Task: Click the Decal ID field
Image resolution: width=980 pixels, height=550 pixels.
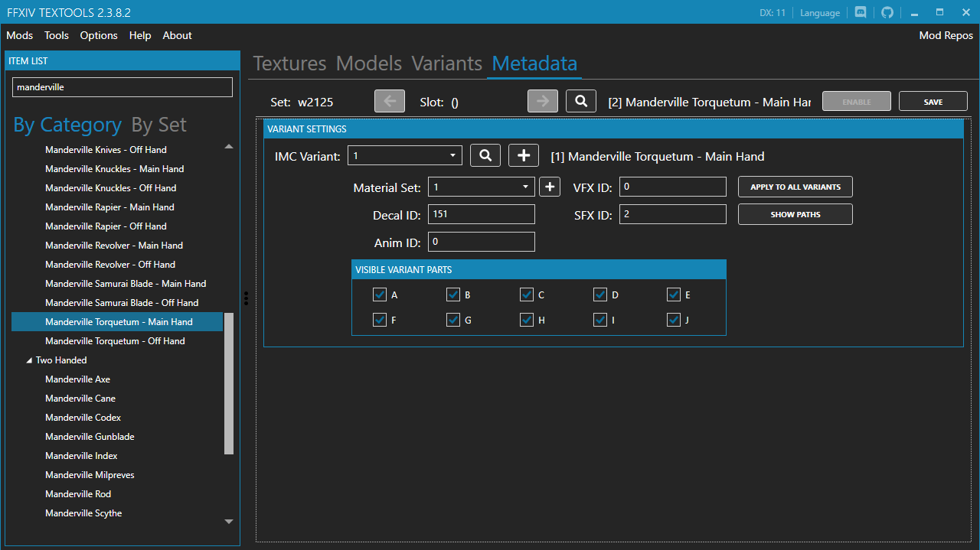Action: click(x=482, y=214)
